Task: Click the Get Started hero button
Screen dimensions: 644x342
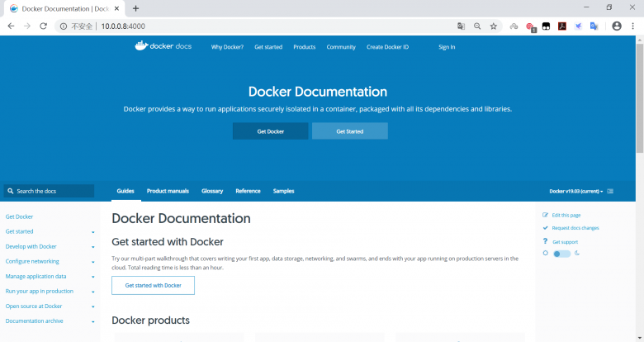Action: click(x=349, y=131)
